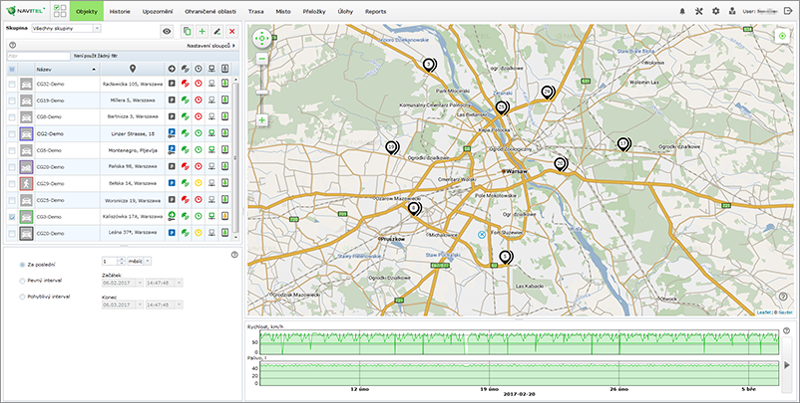The height and width of the screenshot is (403, 800).
Task: Select the Pevný interval radio button
Action: (23, 281)
